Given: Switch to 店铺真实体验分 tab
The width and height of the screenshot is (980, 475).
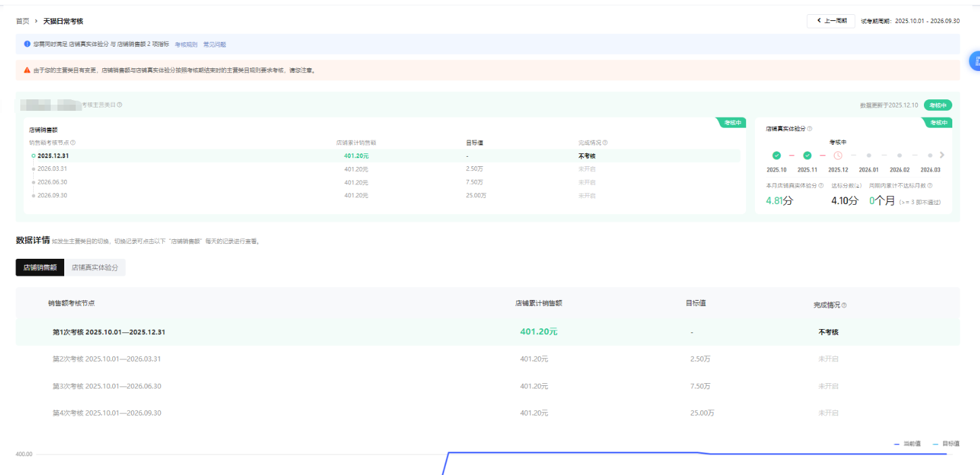Looking at the screenshot, I should point(95,268).
